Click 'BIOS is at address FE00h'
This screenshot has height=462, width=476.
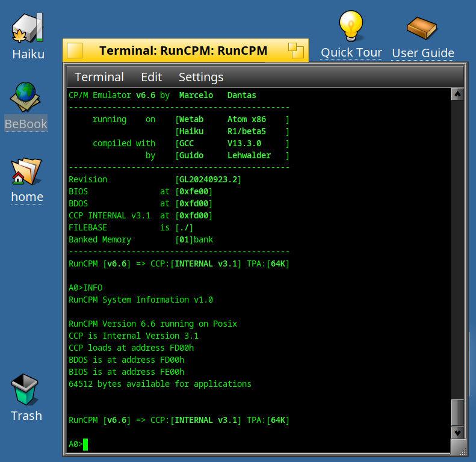[126, 372]
